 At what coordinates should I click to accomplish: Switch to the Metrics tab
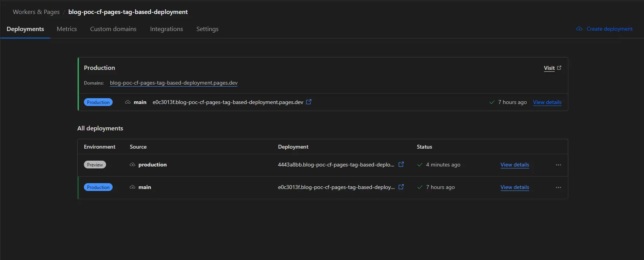[x=67, y=29]
